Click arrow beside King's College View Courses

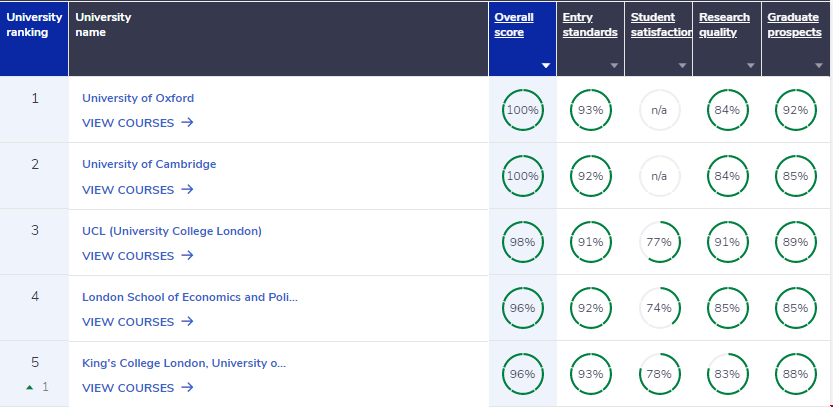point(187,387)
